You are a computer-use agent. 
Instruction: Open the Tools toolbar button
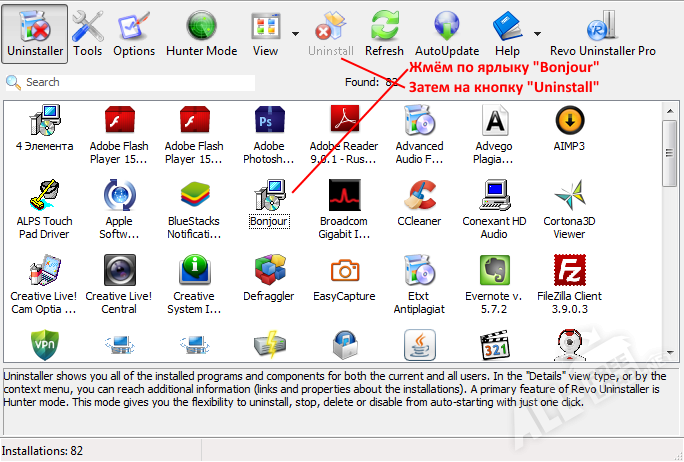pyautogui.click(x=88, y=33)
